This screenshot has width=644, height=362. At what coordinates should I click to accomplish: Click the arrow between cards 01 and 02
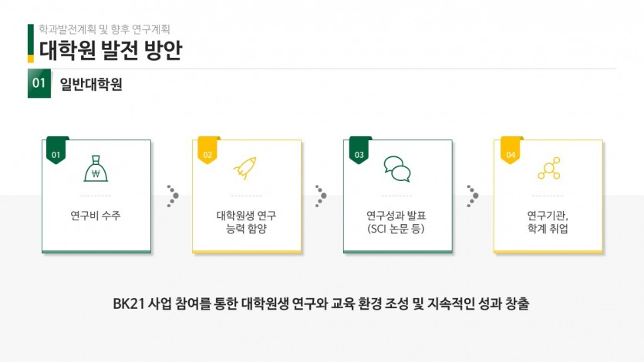tap(173, 196)
